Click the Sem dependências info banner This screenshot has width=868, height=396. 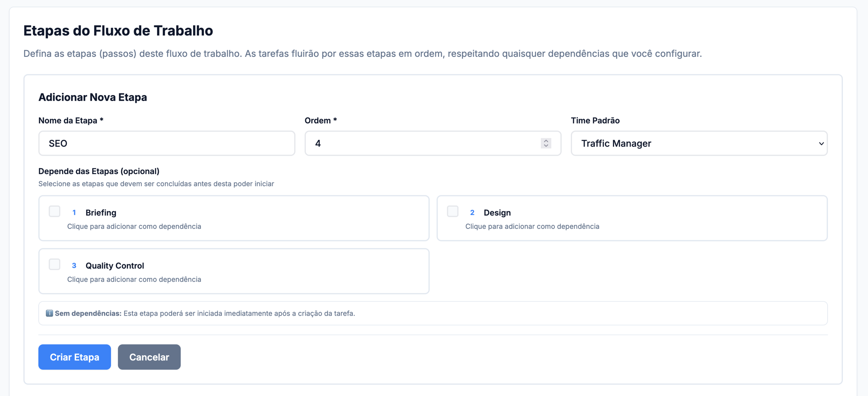pos(433,313)
